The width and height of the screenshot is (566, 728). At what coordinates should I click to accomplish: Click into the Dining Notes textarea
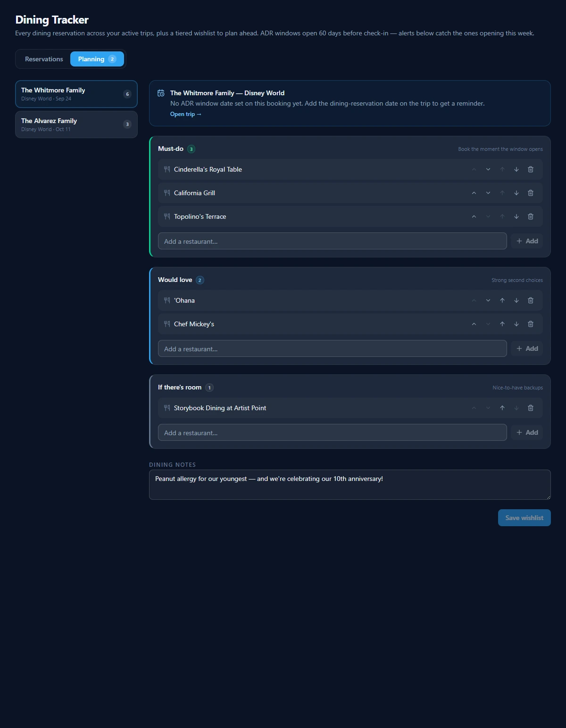coord(350,485)
